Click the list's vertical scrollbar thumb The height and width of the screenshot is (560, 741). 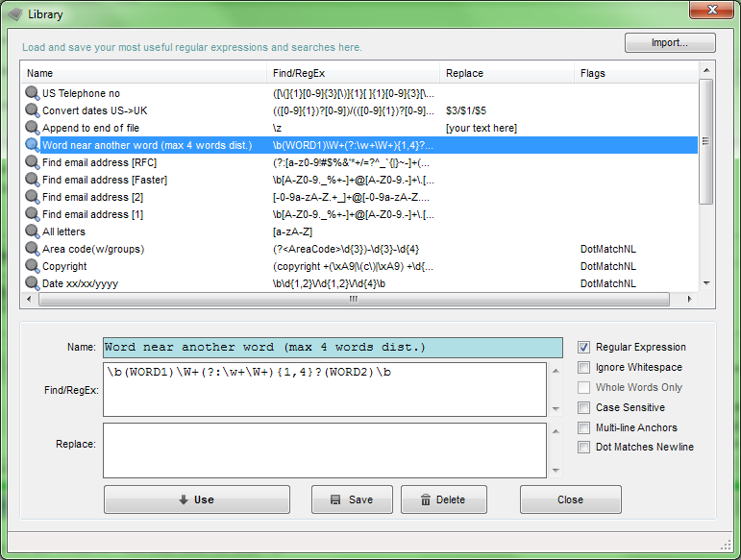pos(706,141)
